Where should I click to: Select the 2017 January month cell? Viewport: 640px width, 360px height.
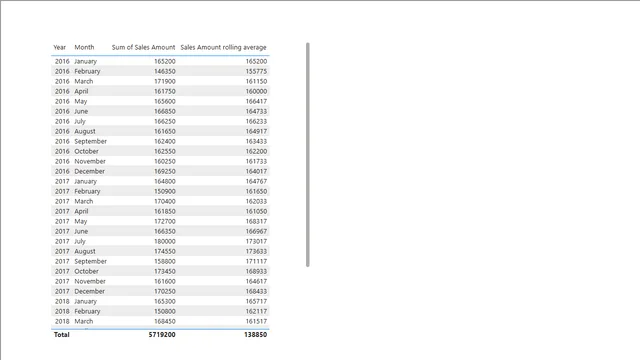click(x=86, y=181)
